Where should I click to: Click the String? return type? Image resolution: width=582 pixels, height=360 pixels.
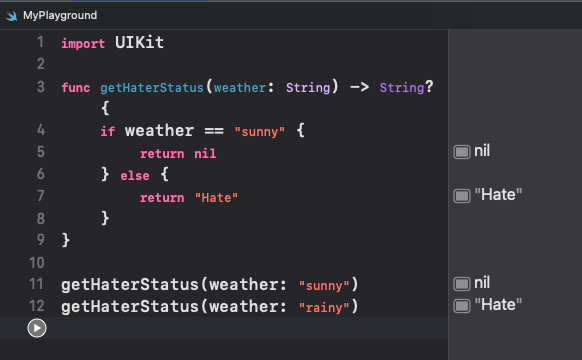[x=406, y=88]
